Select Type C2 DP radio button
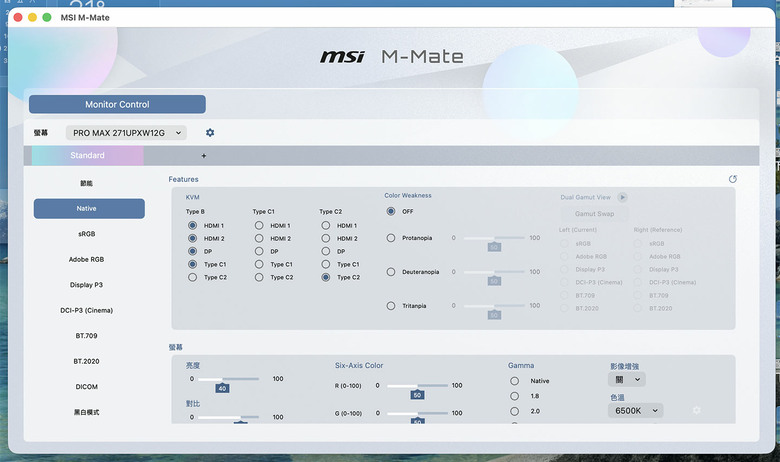This screenshot has width=780, height=462. [x=326, y=251]
